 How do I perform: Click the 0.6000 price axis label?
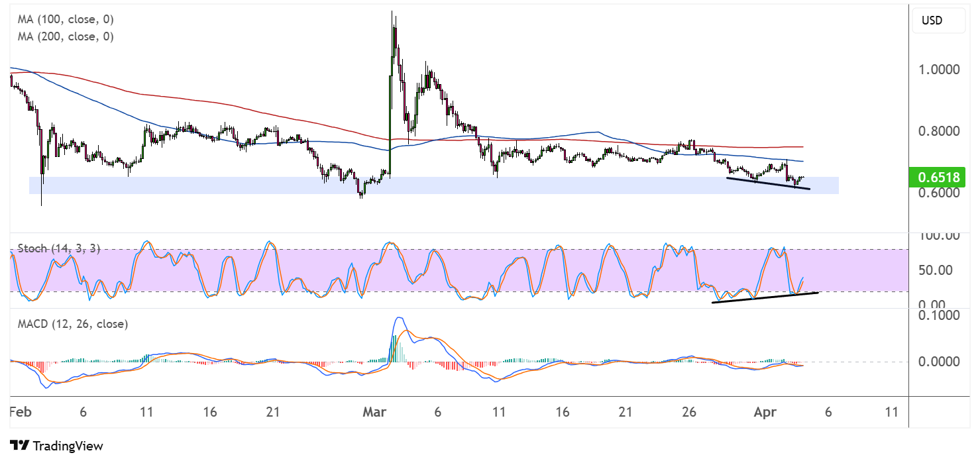940,193
